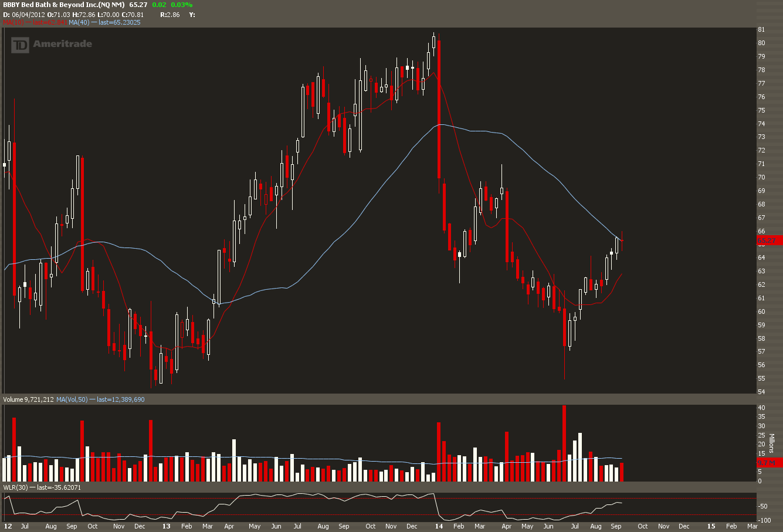Screen dimensions: 783x532
Task: Click the '14' year marker on the time axis
Action: (x=439, y=527)
